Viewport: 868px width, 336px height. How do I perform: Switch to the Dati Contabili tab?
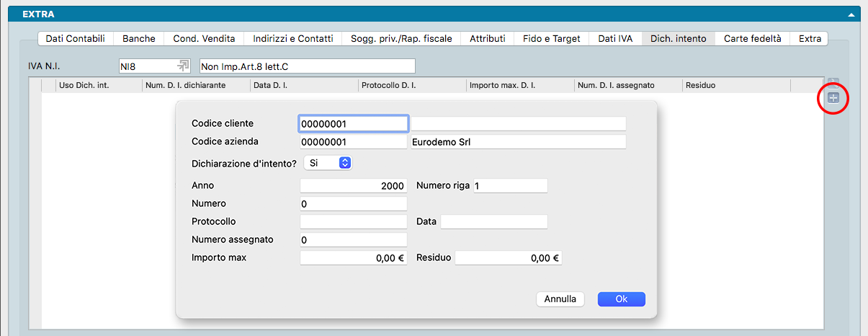pos(75,39)
